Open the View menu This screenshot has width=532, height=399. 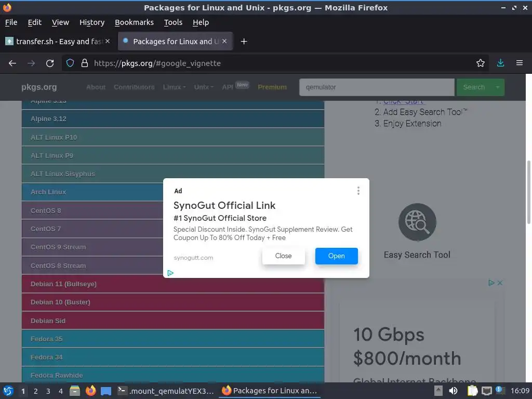pyautogui.click(x=60, y=22)
